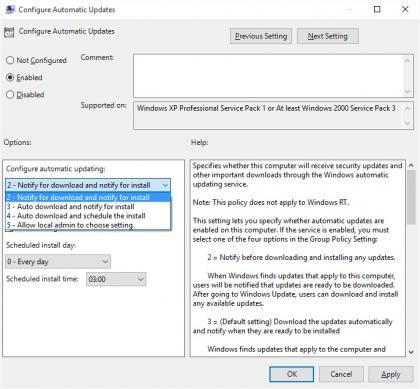
Task: Choose option 2 - Notify for download and notify for install in list
Action: pyautogui.click(x=88, y=197)
